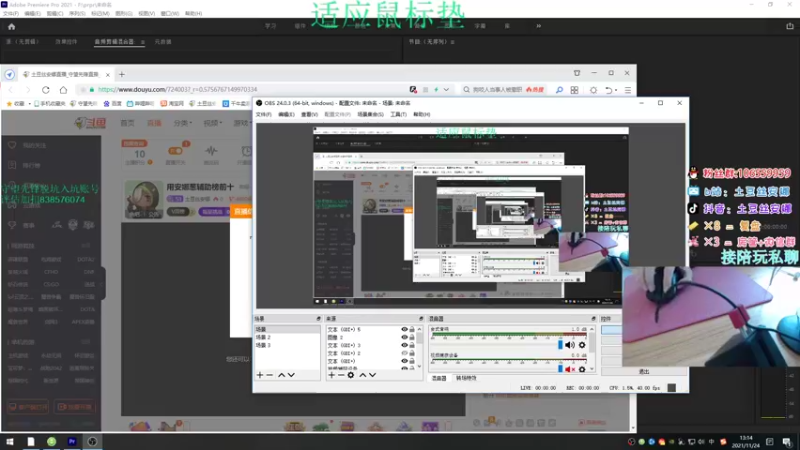The width and height of the screenshot is (800, 450).
Task: Open Windows Start menu
Action: click(x=10, y=441)
